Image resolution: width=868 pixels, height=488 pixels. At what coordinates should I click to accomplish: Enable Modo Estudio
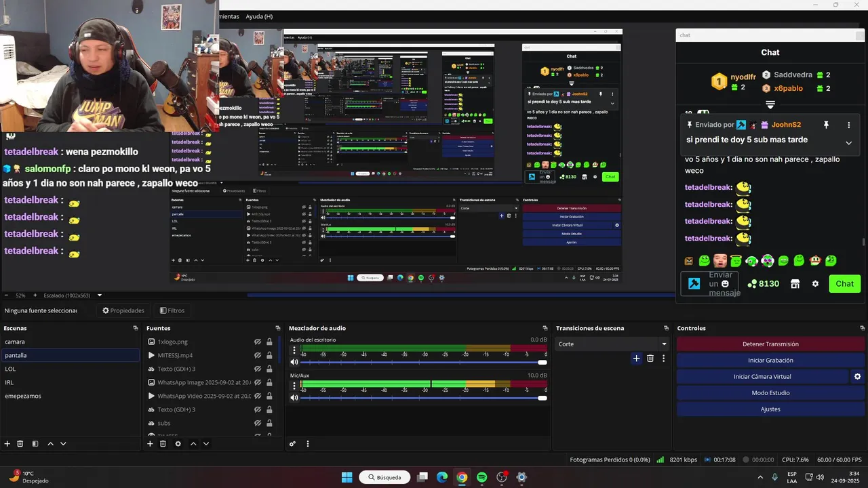tap(770, 393)
